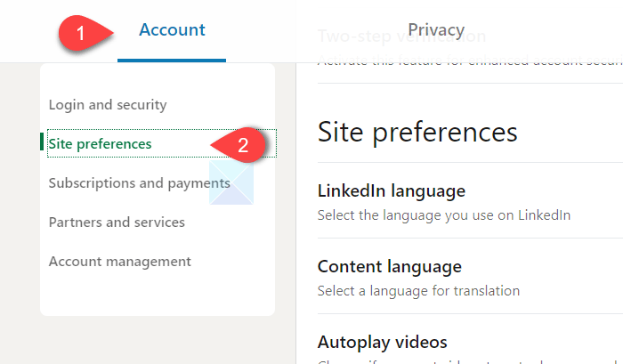Open Account management section
This screenshot has height=364, width=623.
coord(119,262)
